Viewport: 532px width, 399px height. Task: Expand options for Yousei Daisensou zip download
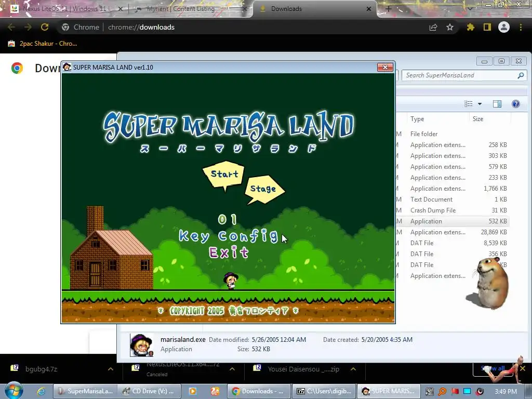coord(353,369)
